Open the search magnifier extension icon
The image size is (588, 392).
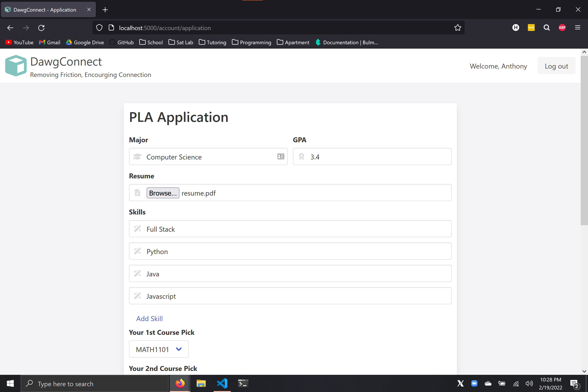(x=547, y=28)
